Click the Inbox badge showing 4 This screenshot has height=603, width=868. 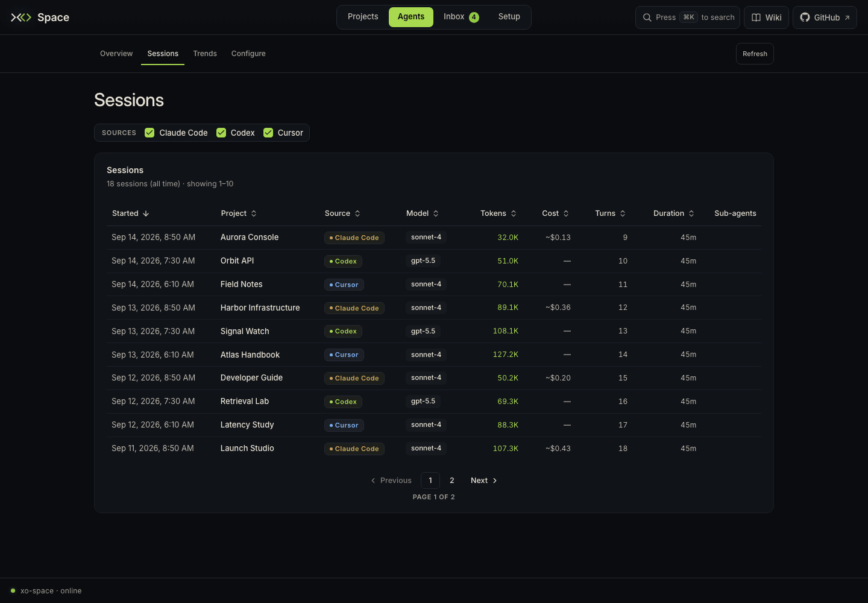474,17
